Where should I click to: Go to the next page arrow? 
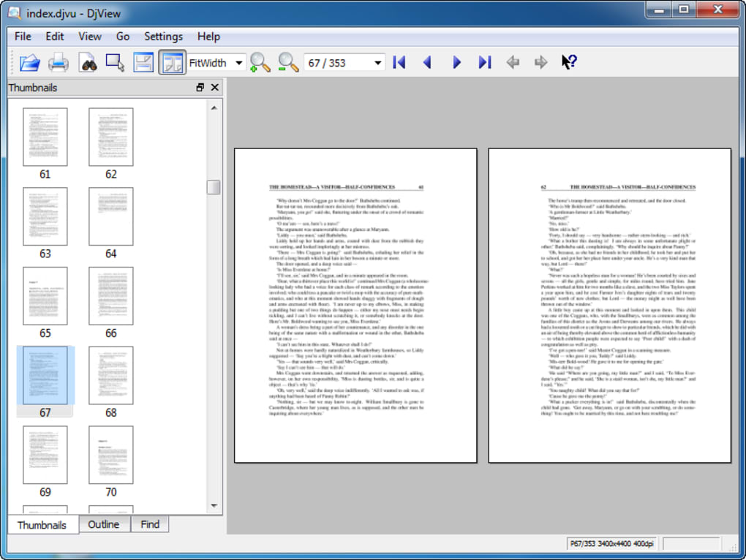tap(456, 63)
